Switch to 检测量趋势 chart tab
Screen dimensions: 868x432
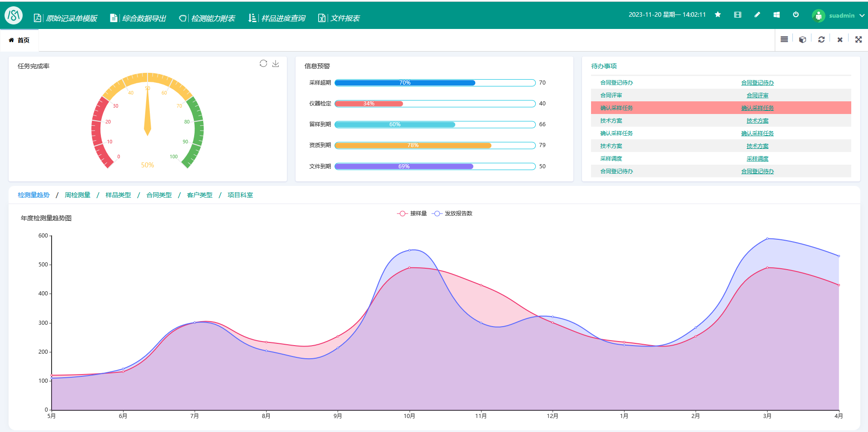tap(33, 195)
